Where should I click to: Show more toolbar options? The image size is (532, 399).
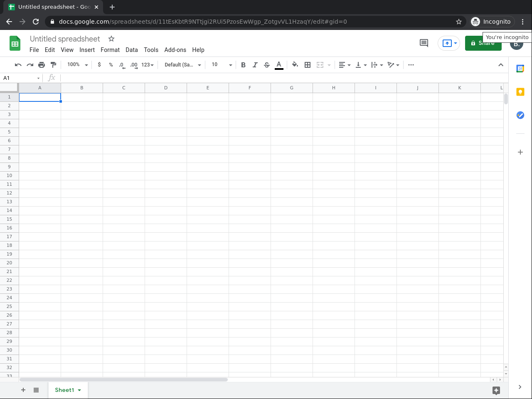point(411,65)
